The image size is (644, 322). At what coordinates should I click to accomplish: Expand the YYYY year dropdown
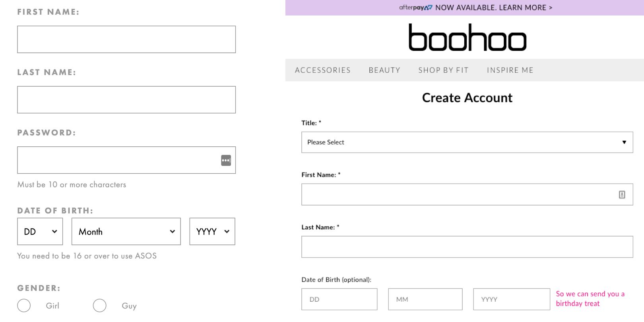[x=212, y=231]
